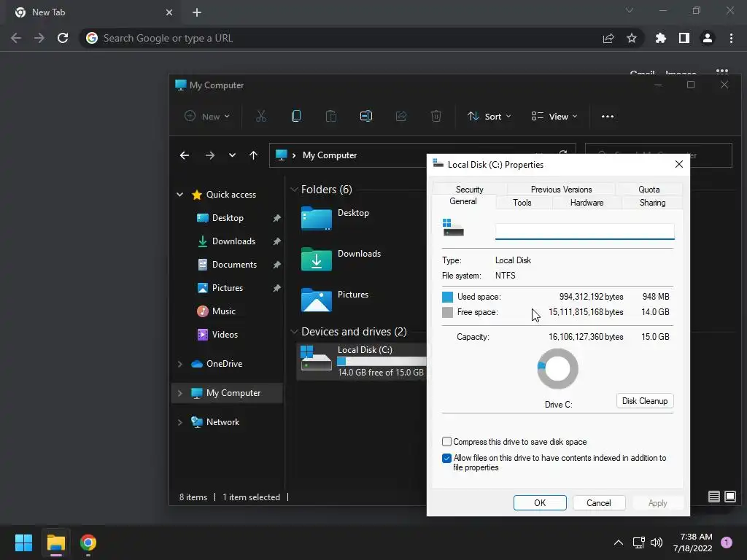The height and width of the screenshot is (560, 747).
Task: Click the Delete trash icon in File Explorer toolbar
Action: click(436, 116)
